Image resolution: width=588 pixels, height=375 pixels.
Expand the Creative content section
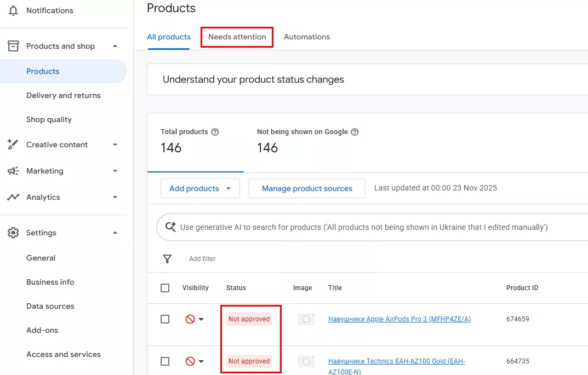coord(115,145)
